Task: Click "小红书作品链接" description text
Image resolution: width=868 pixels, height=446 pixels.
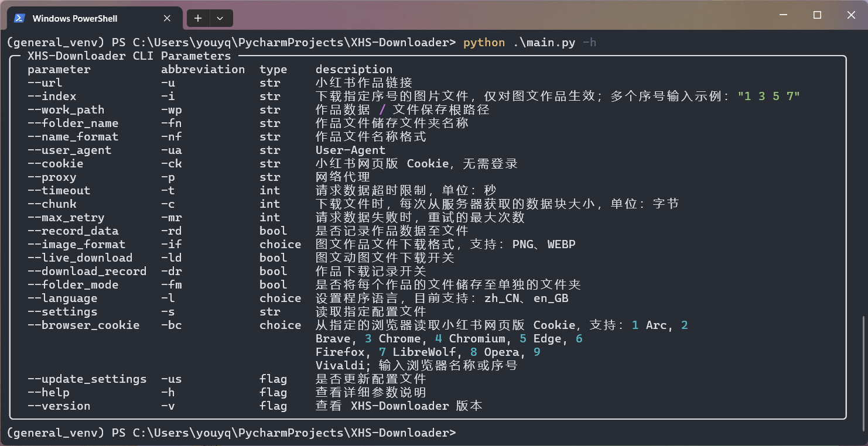Action: (364, 83)
